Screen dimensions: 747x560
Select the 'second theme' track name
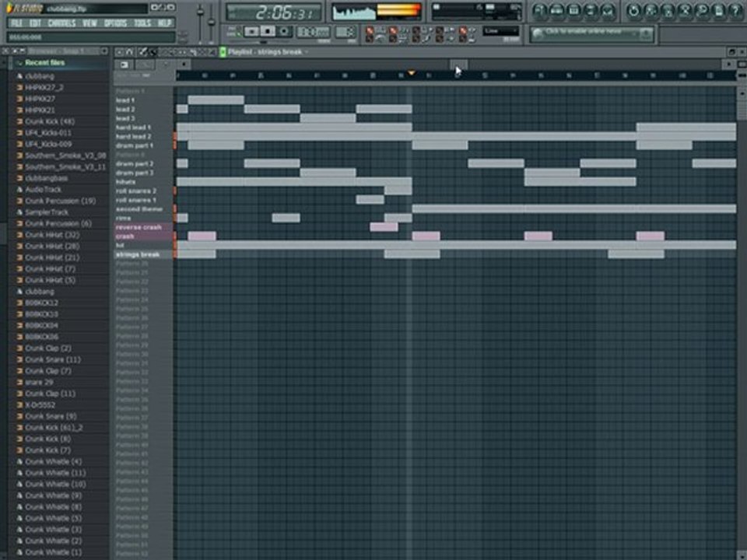coord(139,209)
